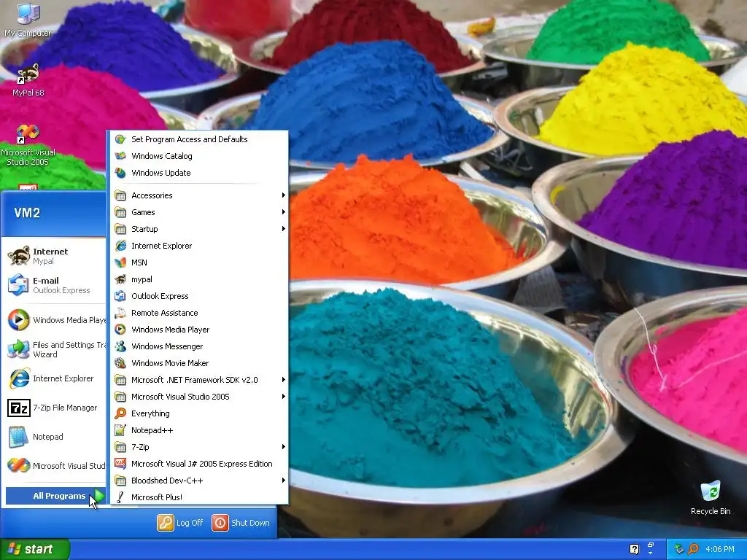Image resolution: width=747 pixels, height=560 pixels.
Task: Click the Microsoft Plus! icon
Action: [120, 497]
